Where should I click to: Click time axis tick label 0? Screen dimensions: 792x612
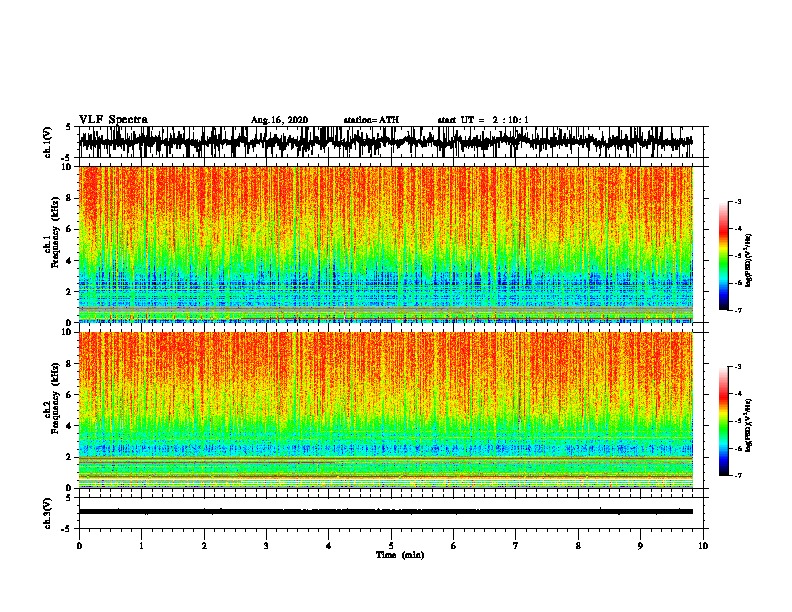pyautogui.click(x=79, y=546)
